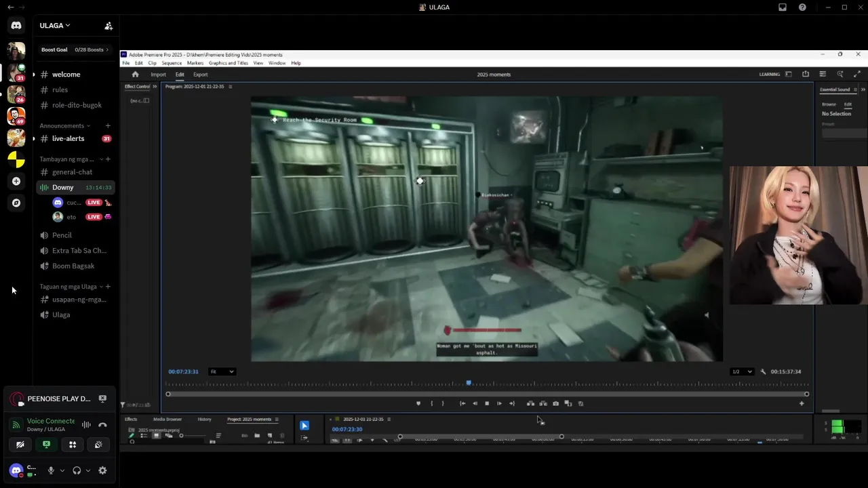Export frame with the camera icon
Viewport: 868px width, 488px height.
[x=555, y=403]
